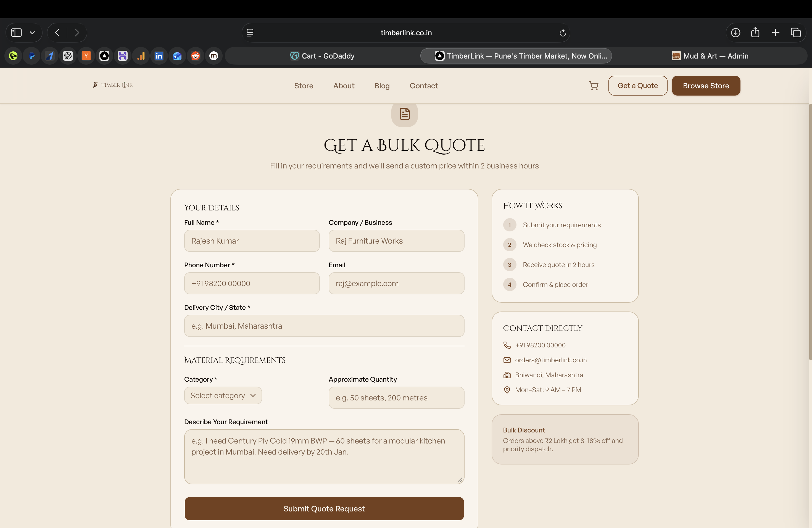Click the Email input field
Screen dimensions: 812x528
click(396, 283)
